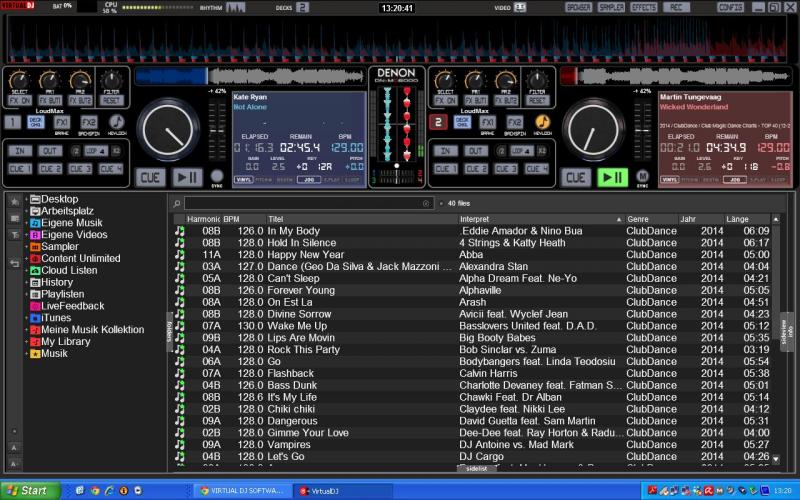
Task: Click the left deck blue waveform progress bar
Action: pyautogui.click(x=171, y=77)
